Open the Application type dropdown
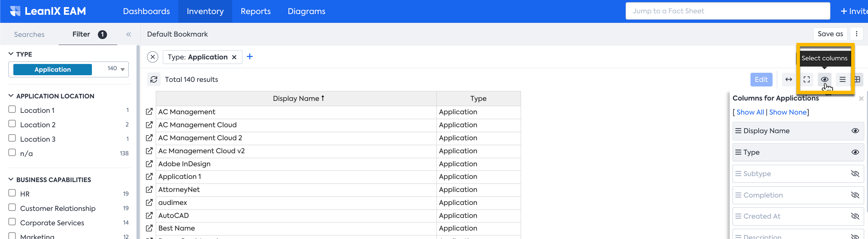 coord(122,69)
